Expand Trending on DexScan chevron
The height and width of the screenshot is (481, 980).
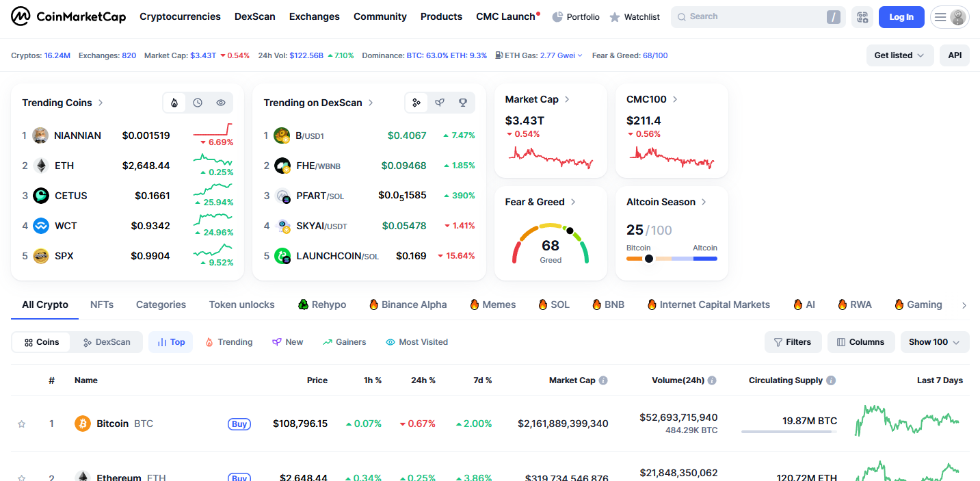(371, 103)
